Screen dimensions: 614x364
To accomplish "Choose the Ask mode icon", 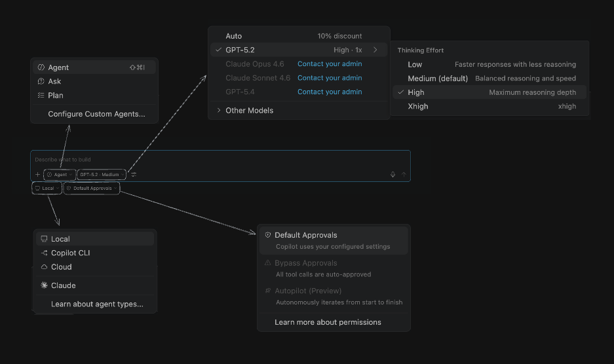I will [x=41, y=81].
